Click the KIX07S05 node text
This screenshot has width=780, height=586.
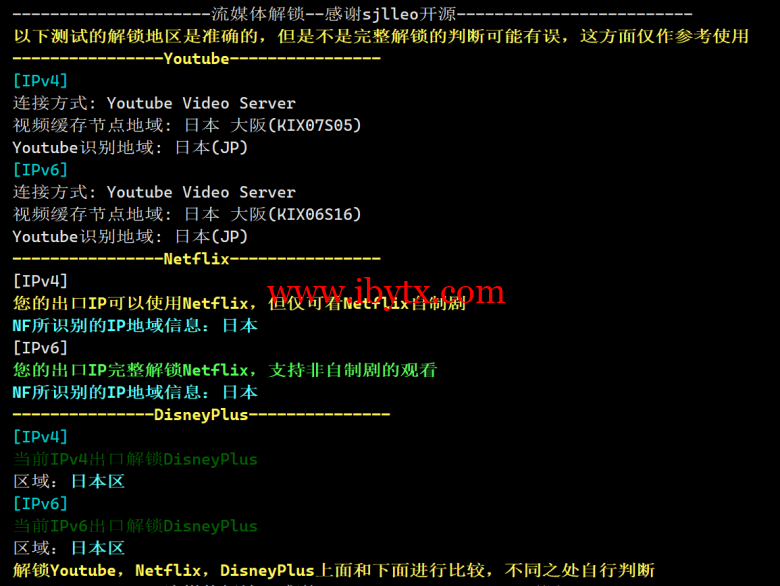point(314,125)
